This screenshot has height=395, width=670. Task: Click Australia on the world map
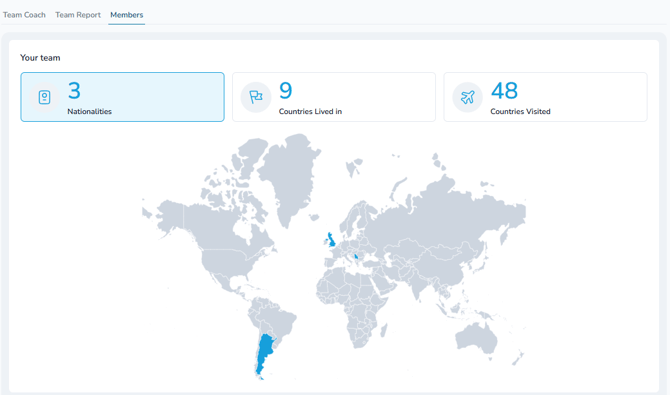[x=476, y=338]
